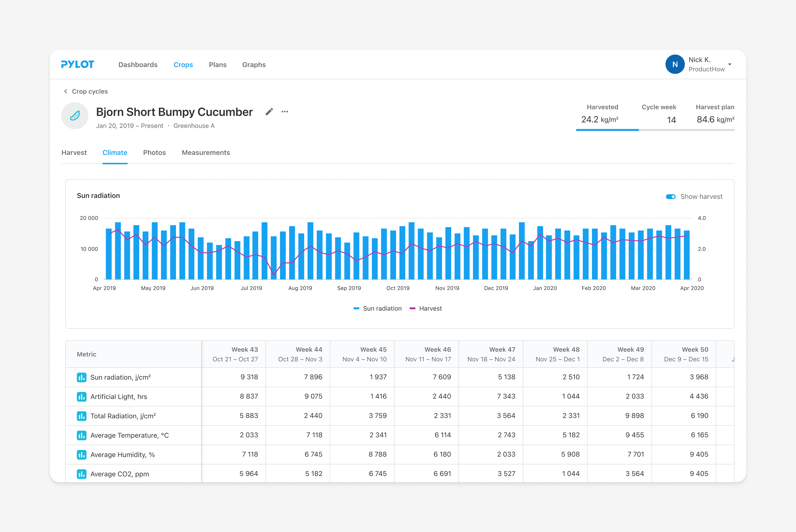Open the Measurements tab

point(206,153)
